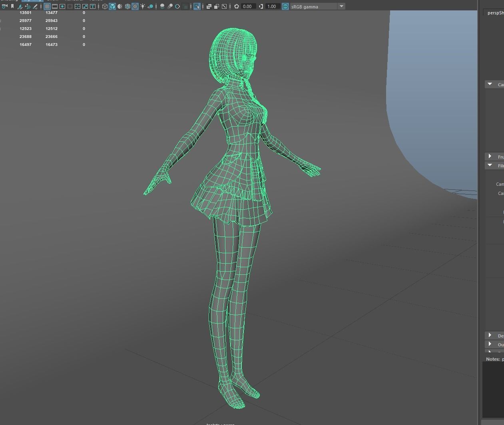Toggle View Transform ON button
The width and height of the screenshot is (504, 425).
(x=285, y=6)
